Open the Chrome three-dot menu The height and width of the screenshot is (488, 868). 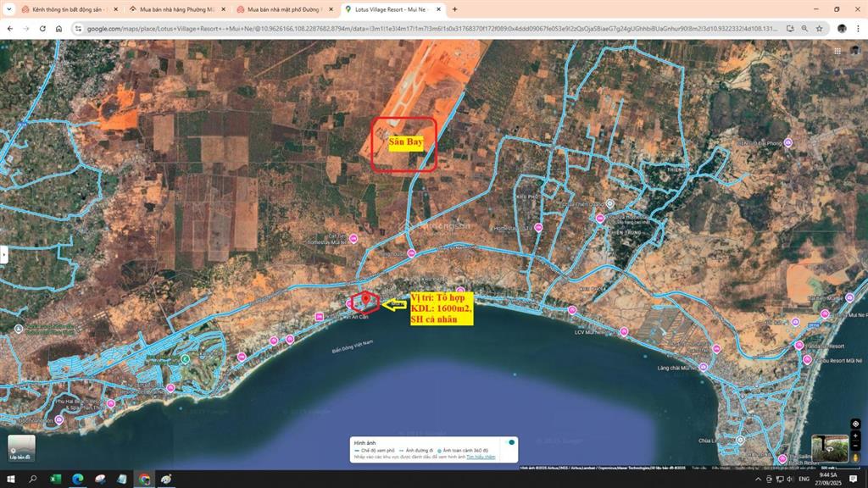click(858, 28)
